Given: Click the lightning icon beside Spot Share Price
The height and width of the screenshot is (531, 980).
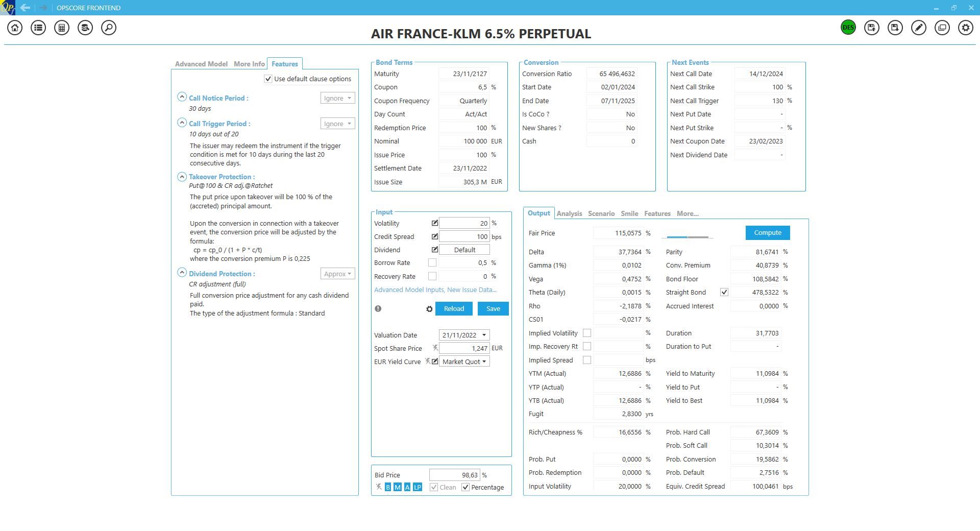Looking at the screenshot, I should pos(435,348).
